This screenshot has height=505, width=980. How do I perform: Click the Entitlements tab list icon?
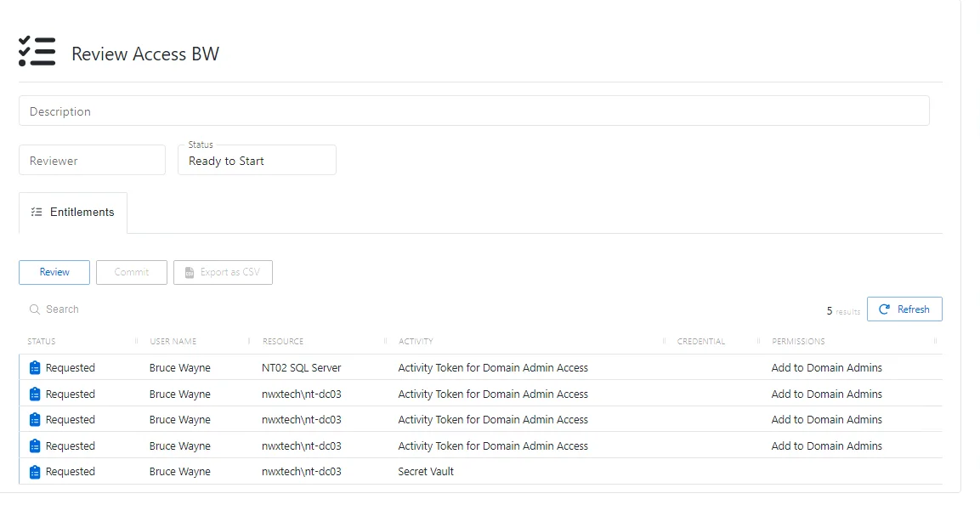point(37,212)
